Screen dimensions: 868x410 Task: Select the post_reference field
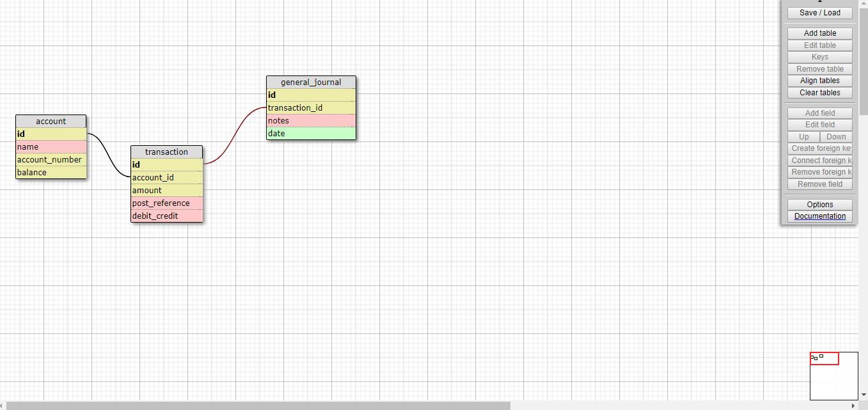point(166,203)
